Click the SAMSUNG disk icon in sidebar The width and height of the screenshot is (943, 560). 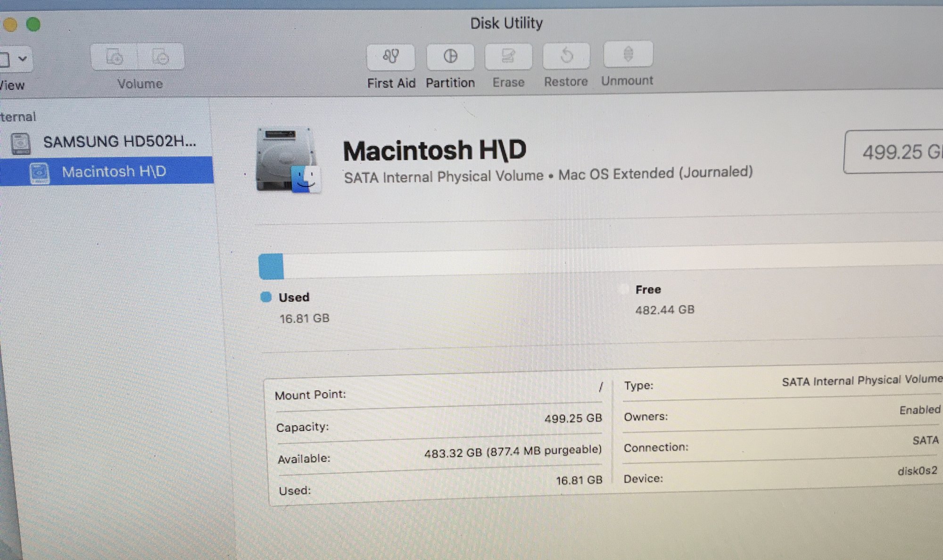[x=21, y=143]
